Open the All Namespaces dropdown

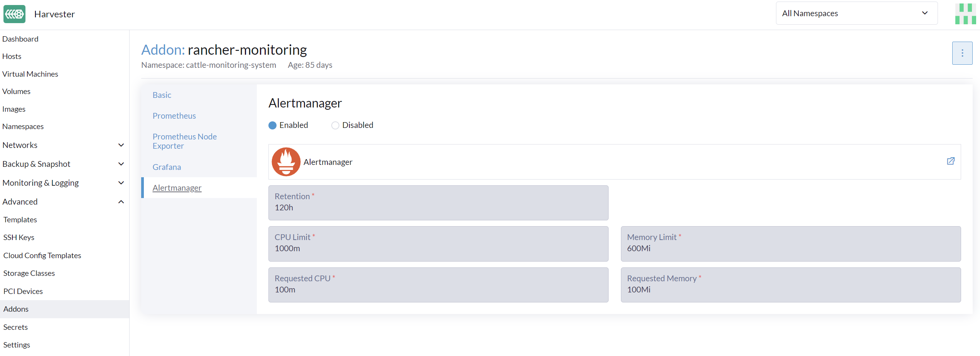[856, 13]
